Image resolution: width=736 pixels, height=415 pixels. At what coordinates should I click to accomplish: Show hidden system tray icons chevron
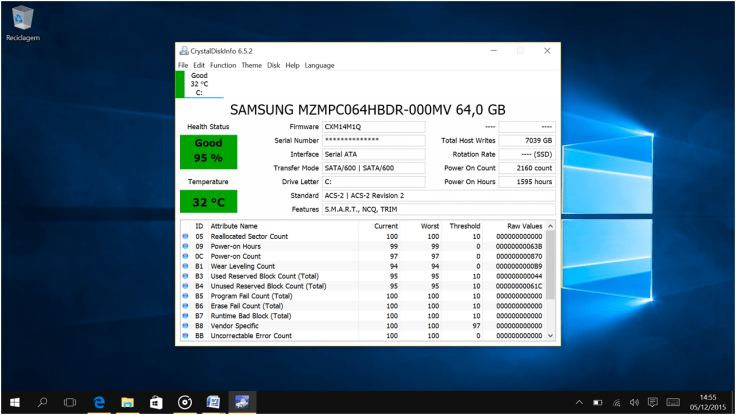[x=580, y=402]
